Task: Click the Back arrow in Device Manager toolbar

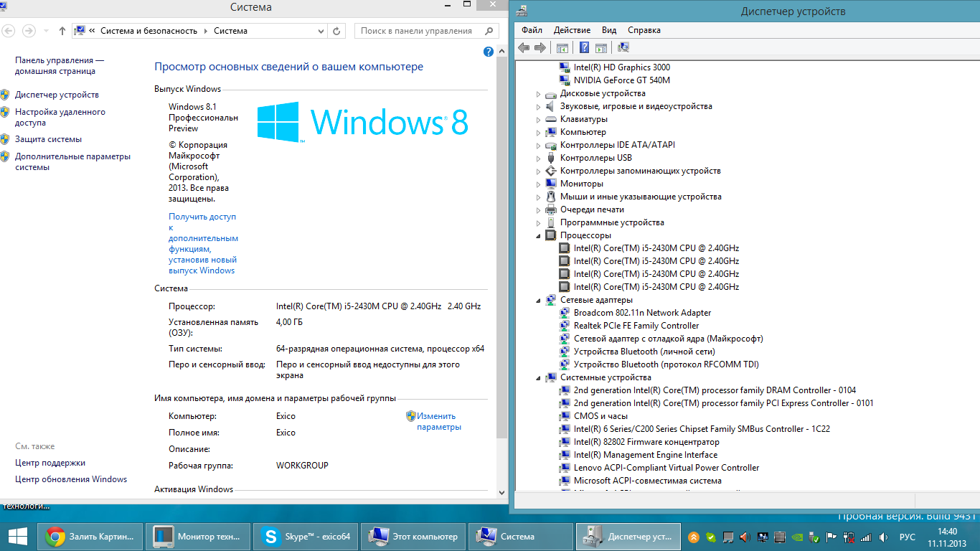Action: 523,48
